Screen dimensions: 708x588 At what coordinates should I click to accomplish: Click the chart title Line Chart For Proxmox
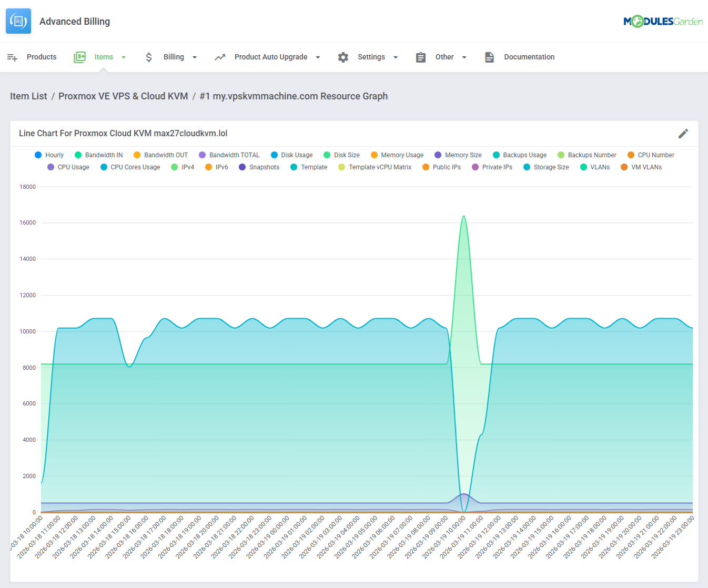pos(123,134)
